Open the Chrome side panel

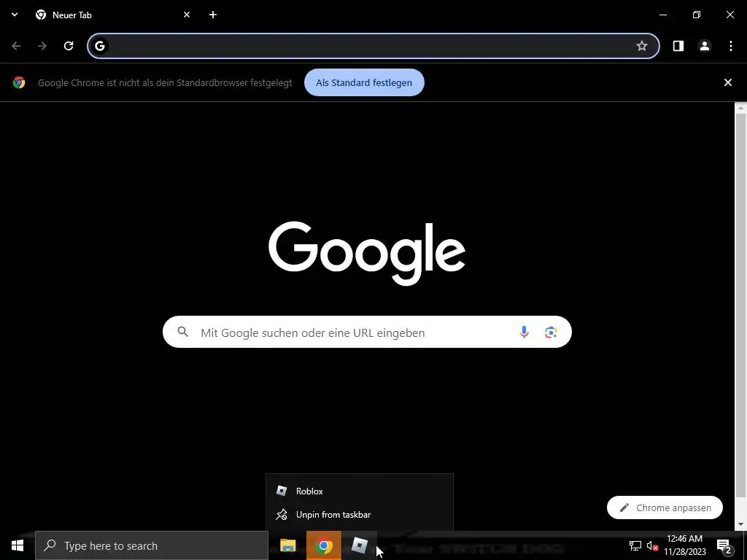pyautogui.click(x=678, y=46)
